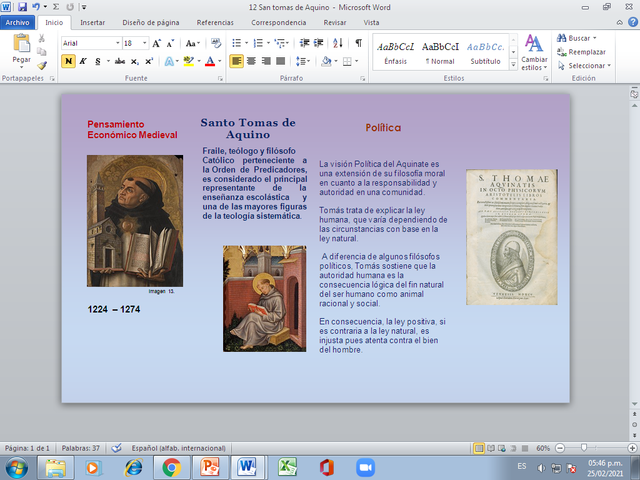Click Español language in status bar

(178, 448)
